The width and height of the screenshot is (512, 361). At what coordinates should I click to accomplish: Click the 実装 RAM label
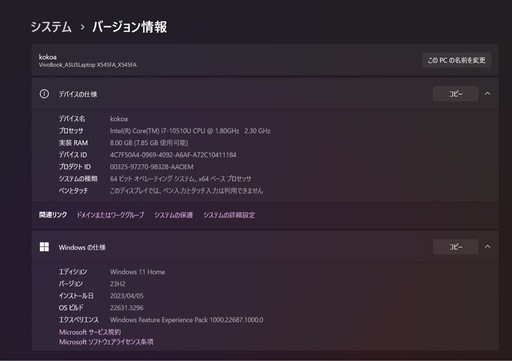coord(73,143)
